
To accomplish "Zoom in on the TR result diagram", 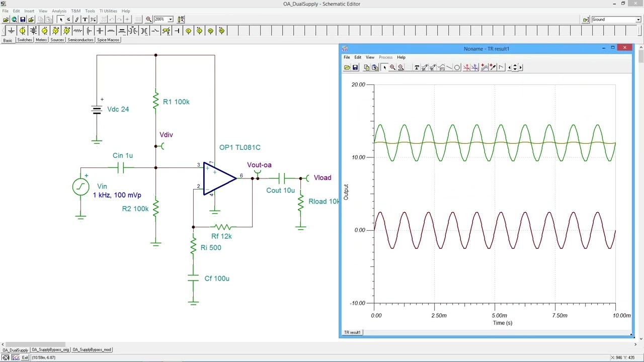I will coord(392,67).
